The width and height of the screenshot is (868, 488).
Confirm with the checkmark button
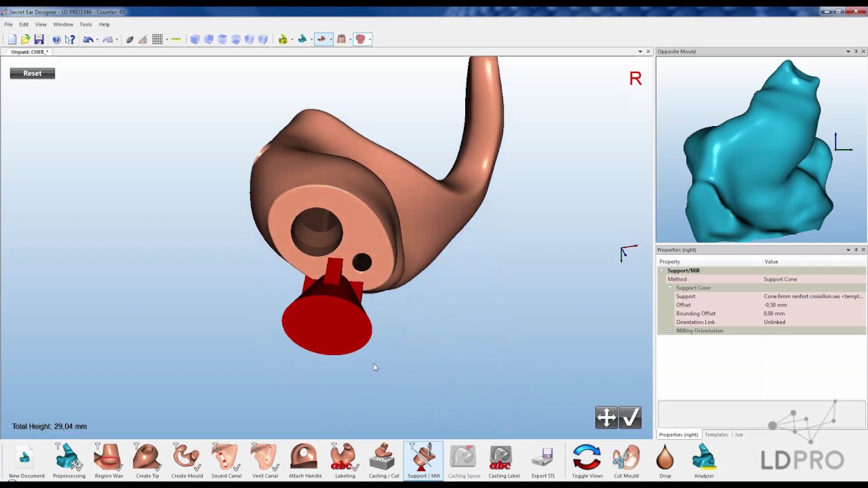click(x=631, y=418)
